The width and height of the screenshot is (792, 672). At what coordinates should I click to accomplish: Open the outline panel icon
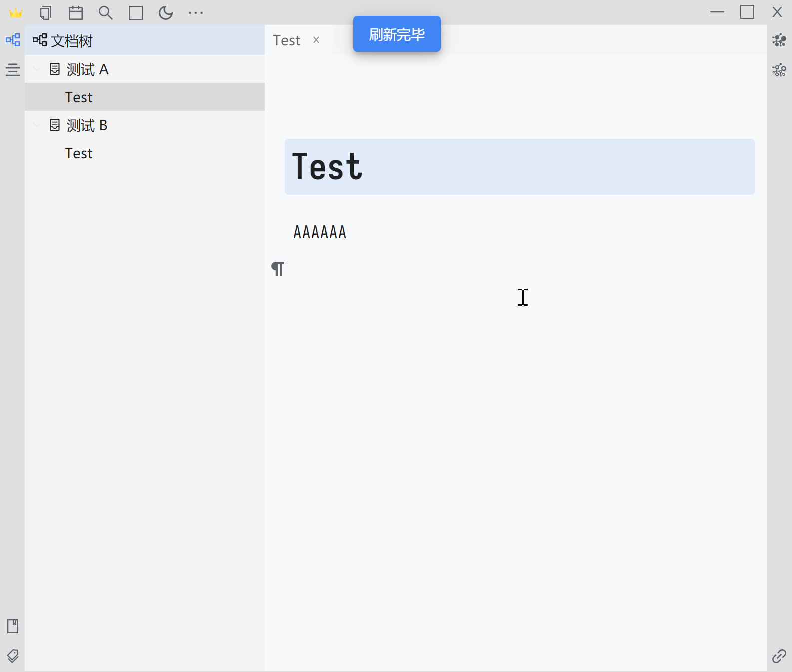pyautogui.click(x=13, y=70)
